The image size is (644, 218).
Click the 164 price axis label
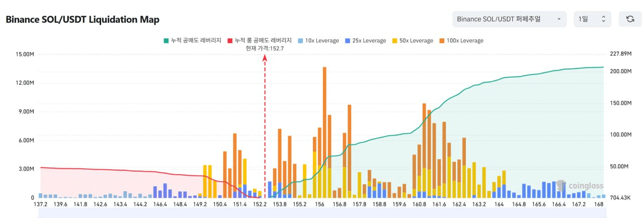click(x=499, y=204)
